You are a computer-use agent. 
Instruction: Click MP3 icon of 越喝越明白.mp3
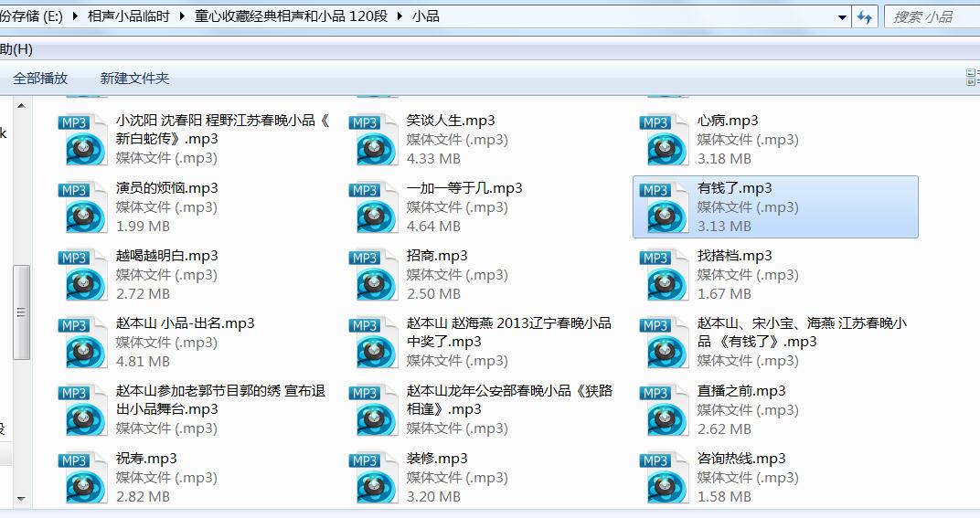pyautogui.click(x=82, y=274)
